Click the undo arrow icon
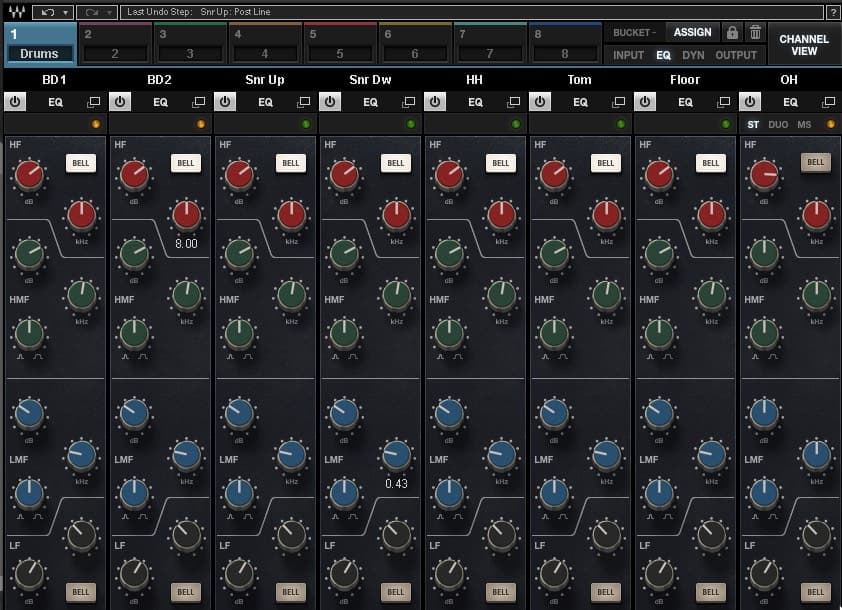Image resolution: width=842 pixels, height=610 pixels. 47,12
